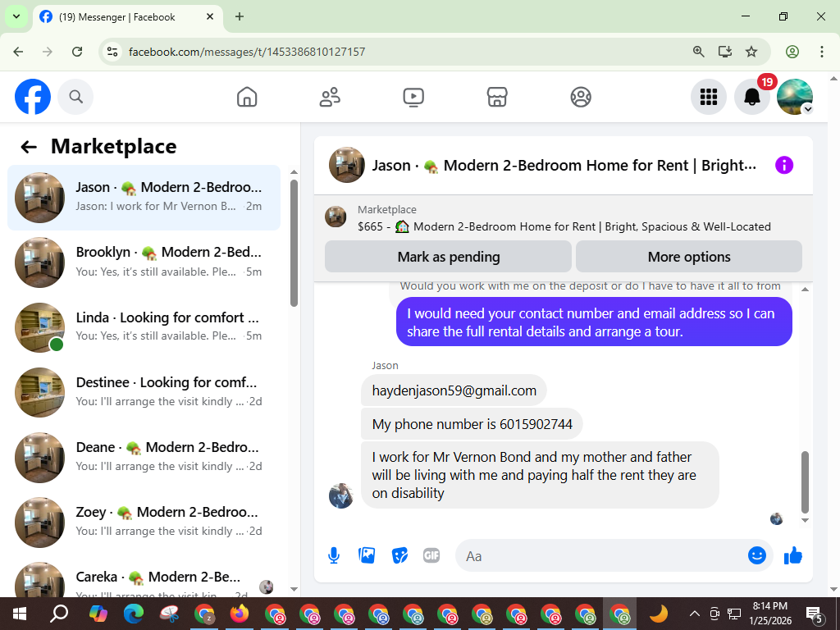
Task: Open the Marketplace storefront icon
Action: pos(497,97)
